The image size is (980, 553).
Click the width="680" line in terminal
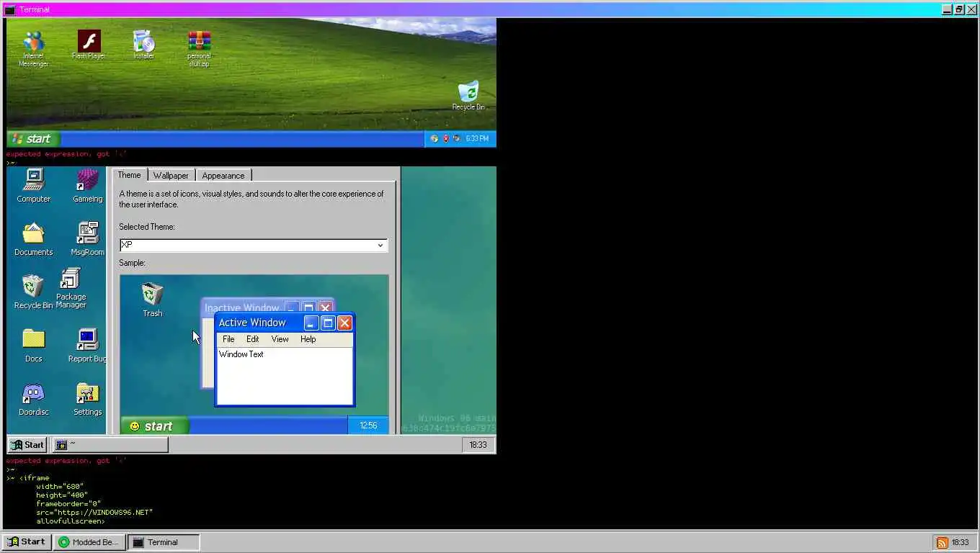point(60,487)
